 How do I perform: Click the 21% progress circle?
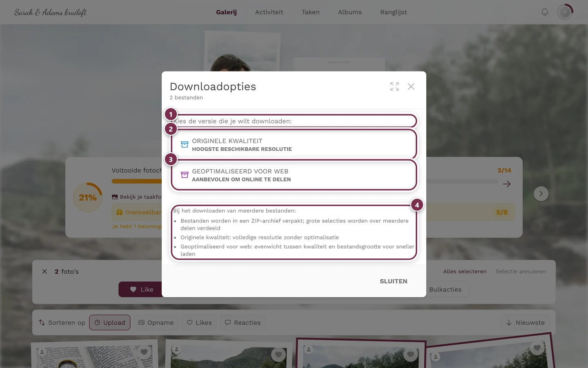click(x=88, y=197)
